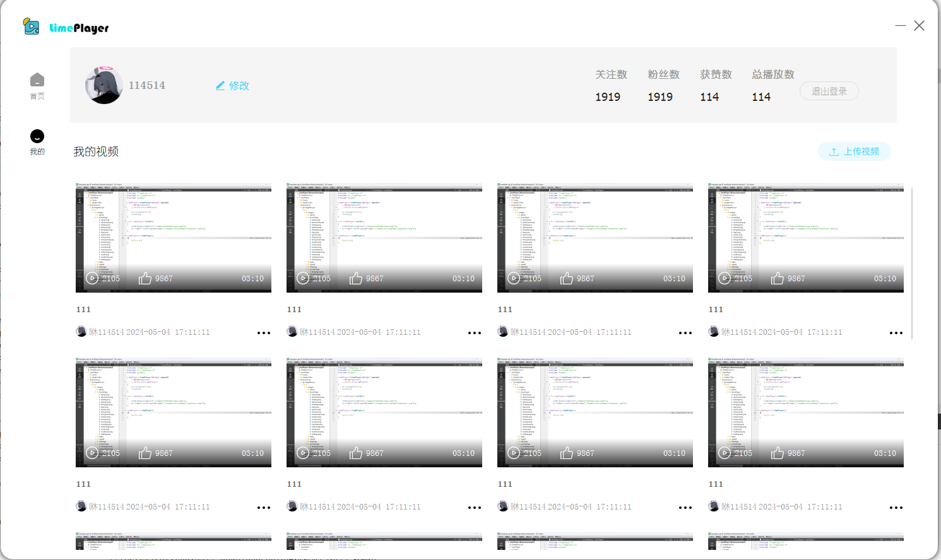This screenshot has height=560, width=941.
Task: Click thumbs-up icon on third second-row video
Action: pyautogui.click(x=567, y=453)
